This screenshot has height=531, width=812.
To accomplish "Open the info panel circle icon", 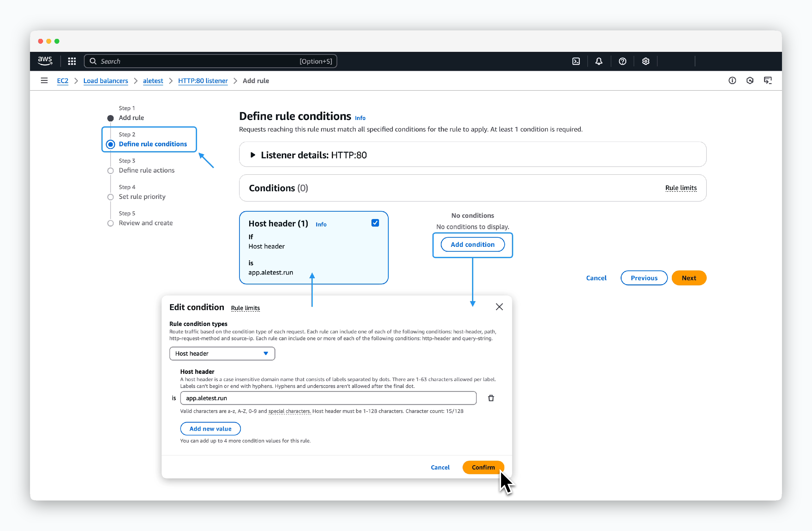I will click(732, 80).
